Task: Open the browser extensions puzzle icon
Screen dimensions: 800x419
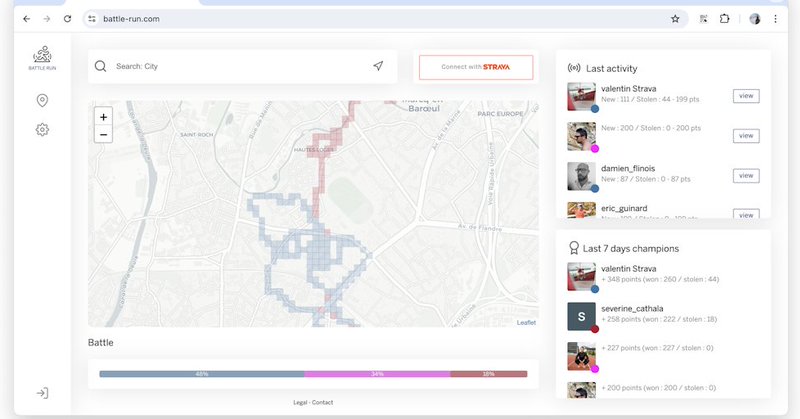Action: [724, 19]
